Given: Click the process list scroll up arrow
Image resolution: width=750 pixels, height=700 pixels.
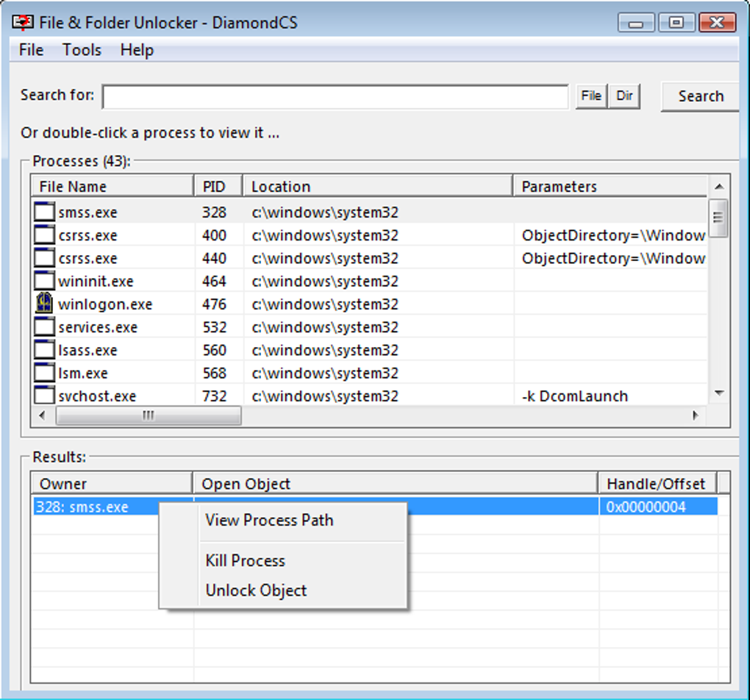Looking at the screenshot, I should click(x=718, y=187).
